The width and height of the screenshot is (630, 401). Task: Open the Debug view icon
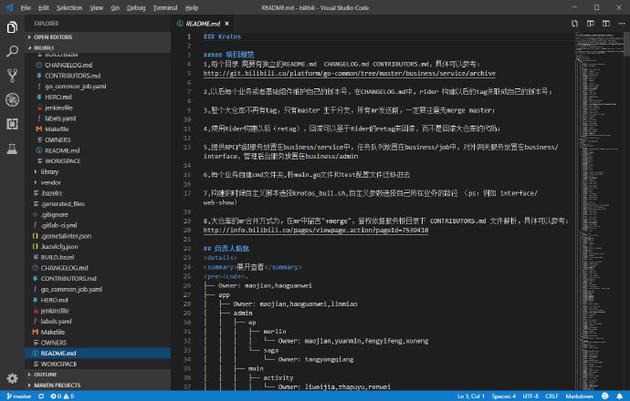point(12,101)
